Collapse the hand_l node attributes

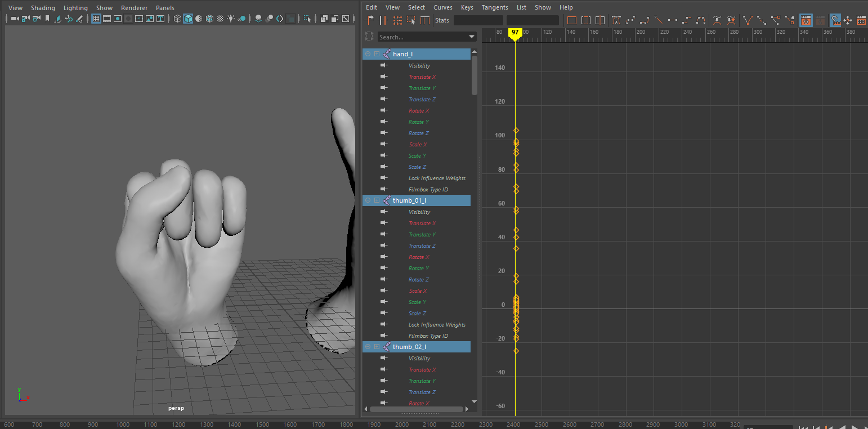(368, 54)
